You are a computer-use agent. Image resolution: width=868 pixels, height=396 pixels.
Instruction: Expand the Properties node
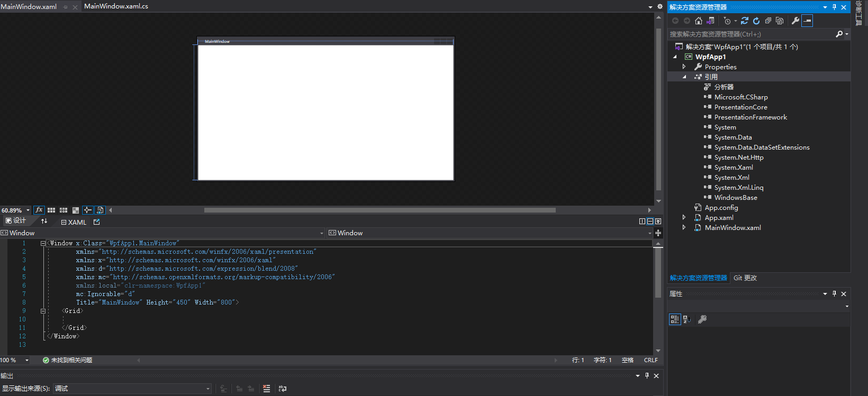(684, 67)
